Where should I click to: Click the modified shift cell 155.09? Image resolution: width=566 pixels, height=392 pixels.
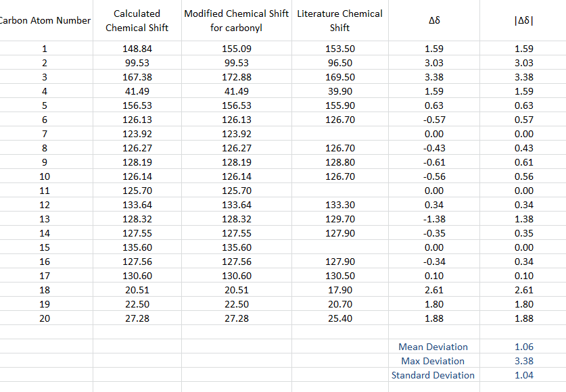click(x=236, y=49)
